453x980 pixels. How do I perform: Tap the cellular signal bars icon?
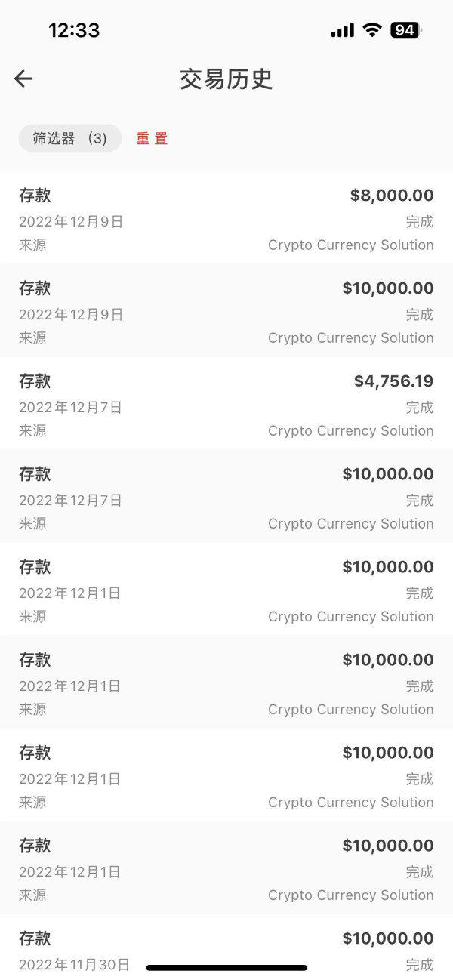pos(342,31)
